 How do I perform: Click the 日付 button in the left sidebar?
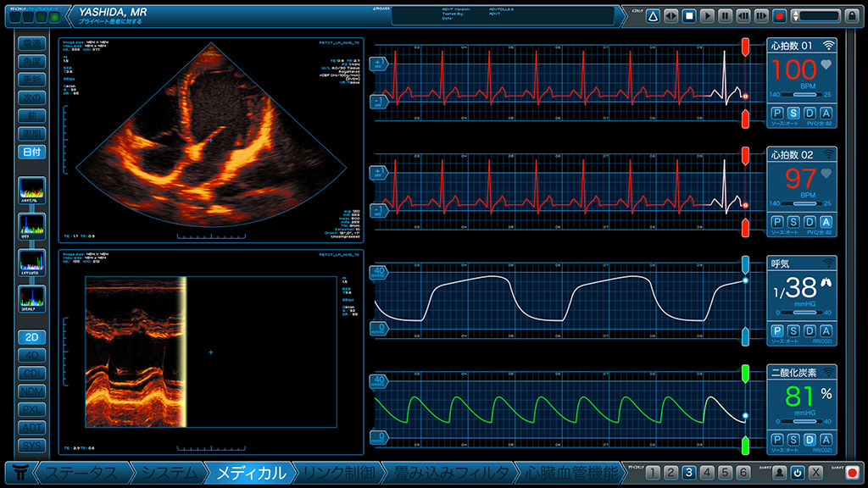[x=32, y=152]
